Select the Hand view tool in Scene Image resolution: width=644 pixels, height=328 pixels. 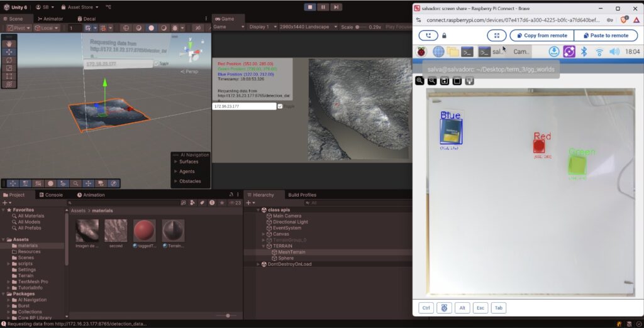tap(9, 44)
